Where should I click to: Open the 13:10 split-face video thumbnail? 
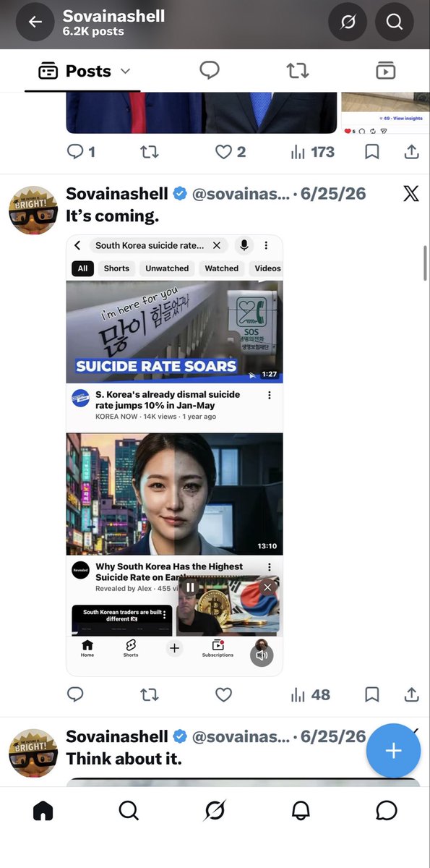pos(174,494)
